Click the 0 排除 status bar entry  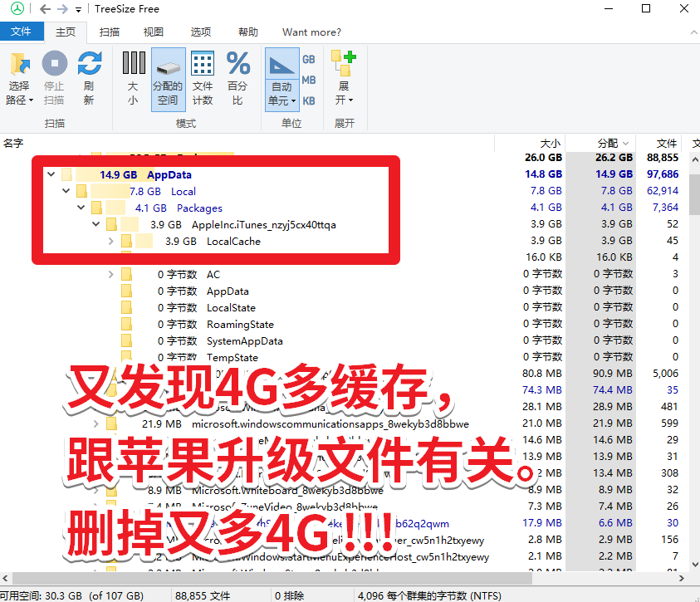point(289,595)
